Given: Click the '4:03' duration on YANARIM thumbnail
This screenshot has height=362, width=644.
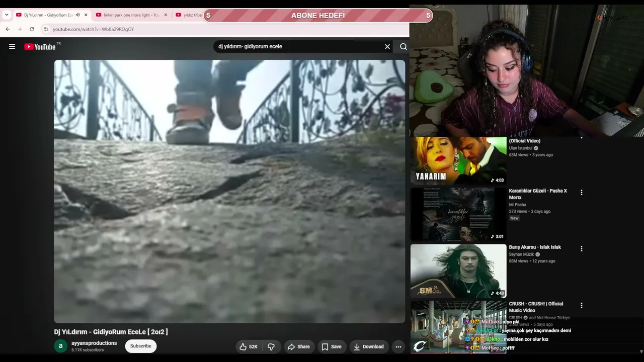Looking at the screenshot, I should pyautogui.click(x=498, y=180).
